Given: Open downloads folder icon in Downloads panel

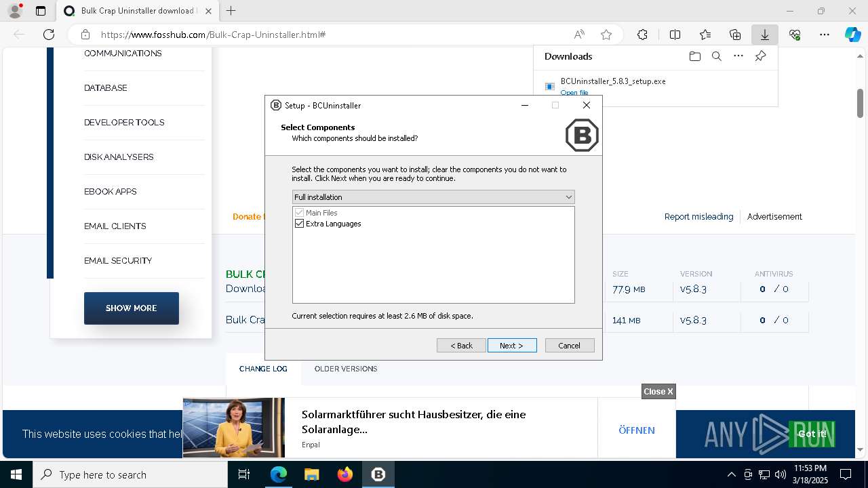Looking at the screenshot, I should (x=694, y=56).
